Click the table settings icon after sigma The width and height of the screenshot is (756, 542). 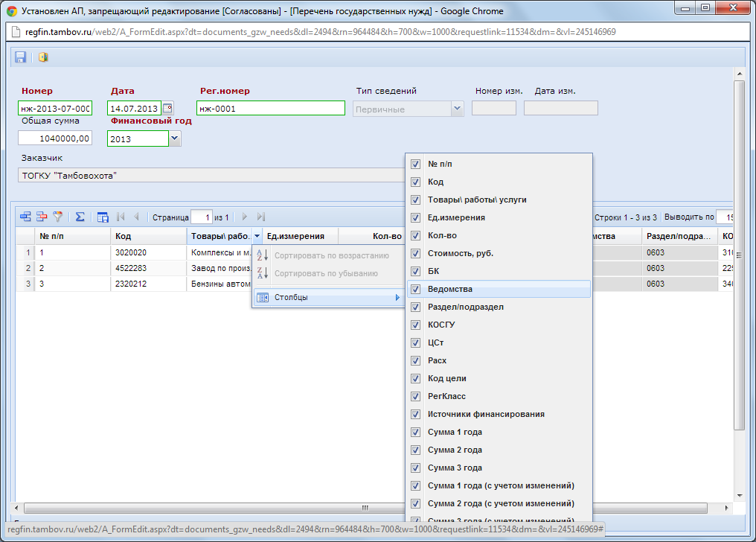[x=103, y=217]
